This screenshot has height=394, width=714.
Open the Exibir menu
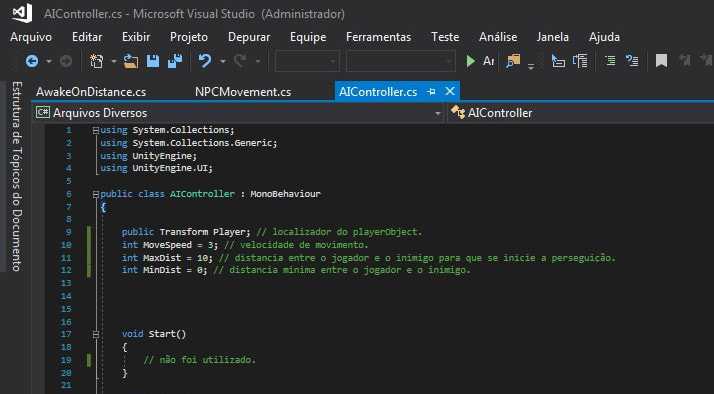(136, 37)
